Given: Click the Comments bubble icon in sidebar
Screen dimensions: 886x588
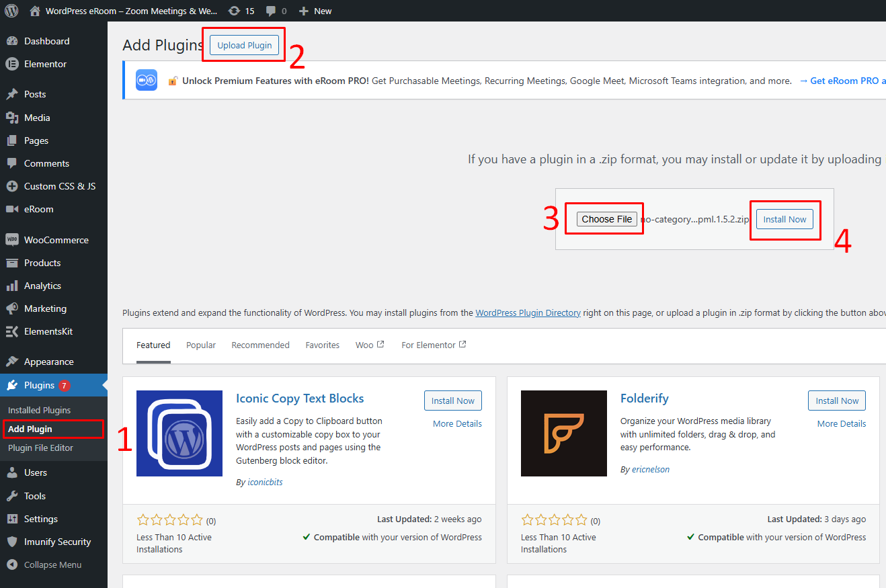Looking at the screenshot, I should pos(12,163).
